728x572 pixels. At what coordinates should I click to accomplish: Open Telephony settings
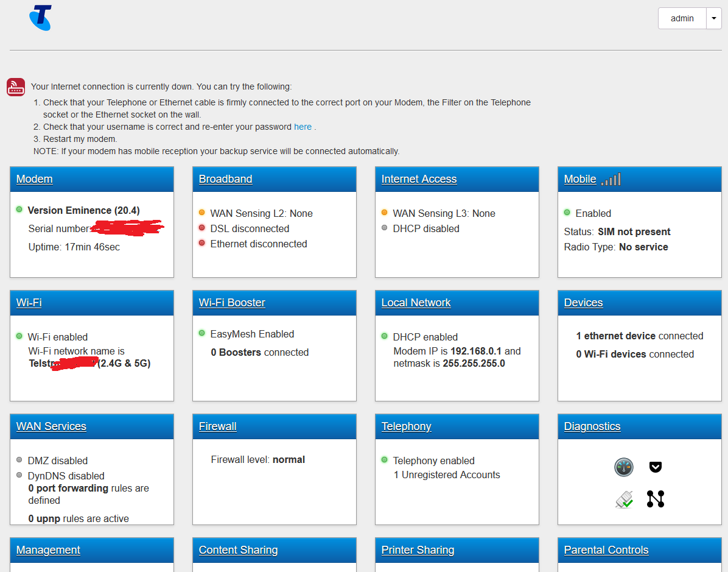tap(406, 426)
